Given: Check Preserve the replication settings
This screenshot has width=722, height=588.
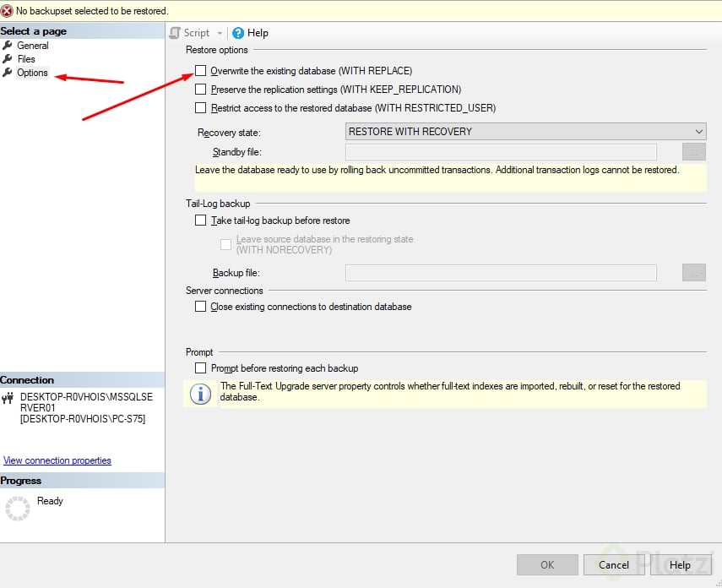Looking at the screenshot, I should tap(200, 89).
